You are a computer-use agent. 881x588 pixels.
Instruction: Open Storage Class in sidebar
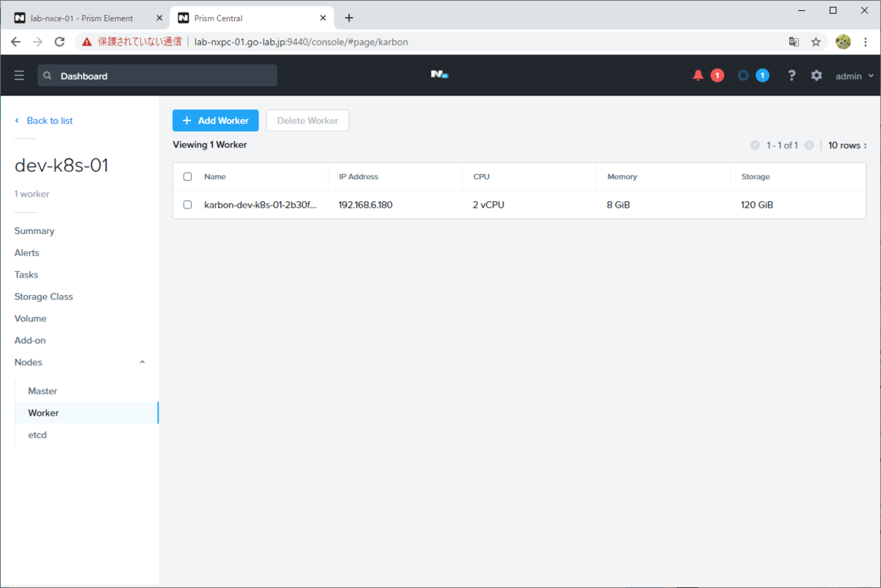coord(44,297)
